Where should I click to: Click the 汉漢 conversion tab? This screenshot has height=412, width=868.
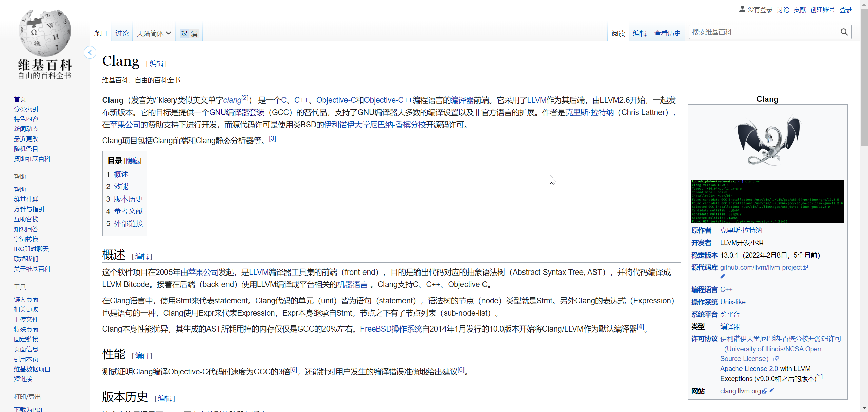[189, 33]
